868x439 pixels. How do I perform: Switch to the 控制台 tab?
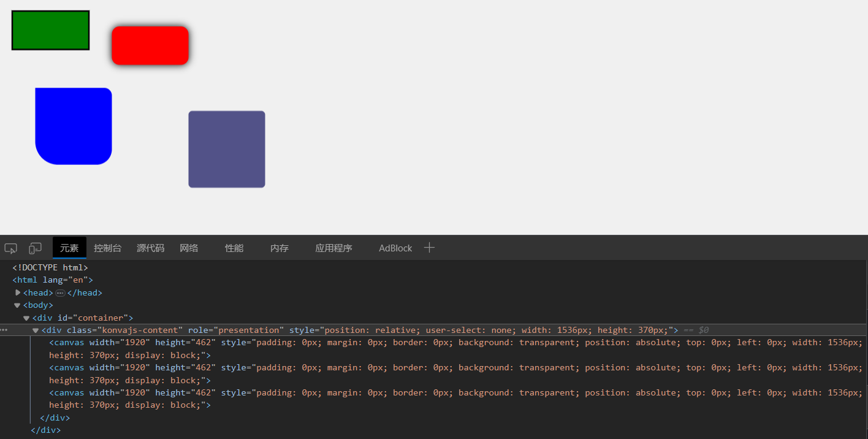(107, 248)
